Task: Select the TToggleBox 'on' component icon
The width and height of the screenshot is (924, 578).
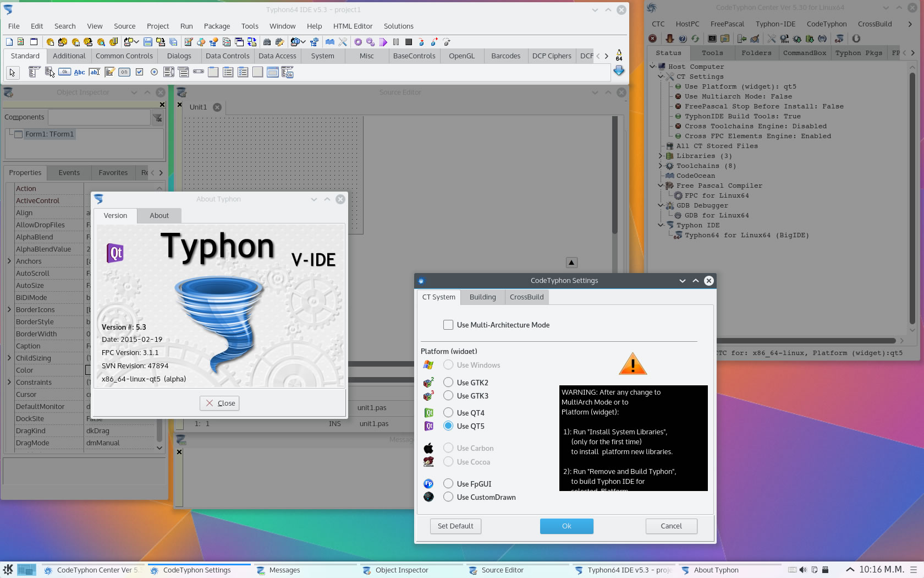Action: point(124,72)
